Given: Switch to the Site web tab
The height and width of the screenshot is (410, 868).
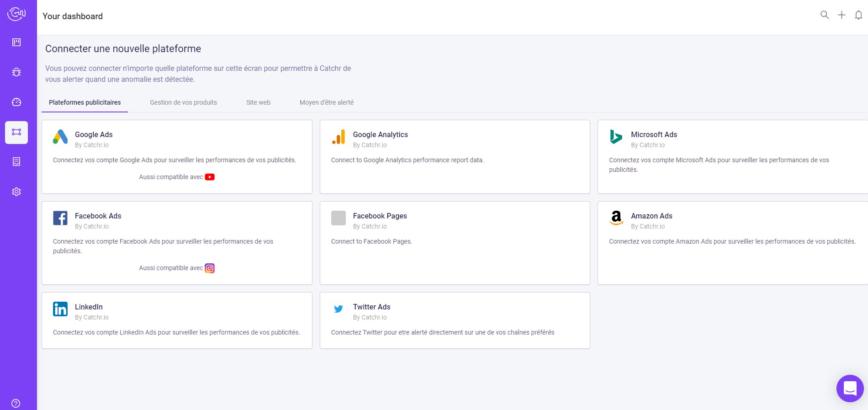Looking at the screenshot, I should pyautogui.click(x=258, y=102).
